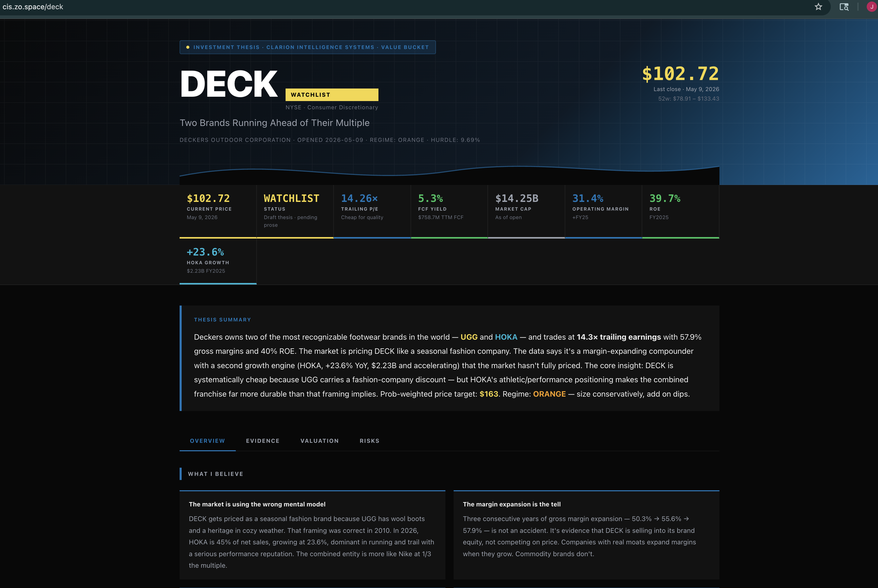Click the Deckers Outdoor Corporation metadata line
Screen dimensions: 878x588
[330, 140]
